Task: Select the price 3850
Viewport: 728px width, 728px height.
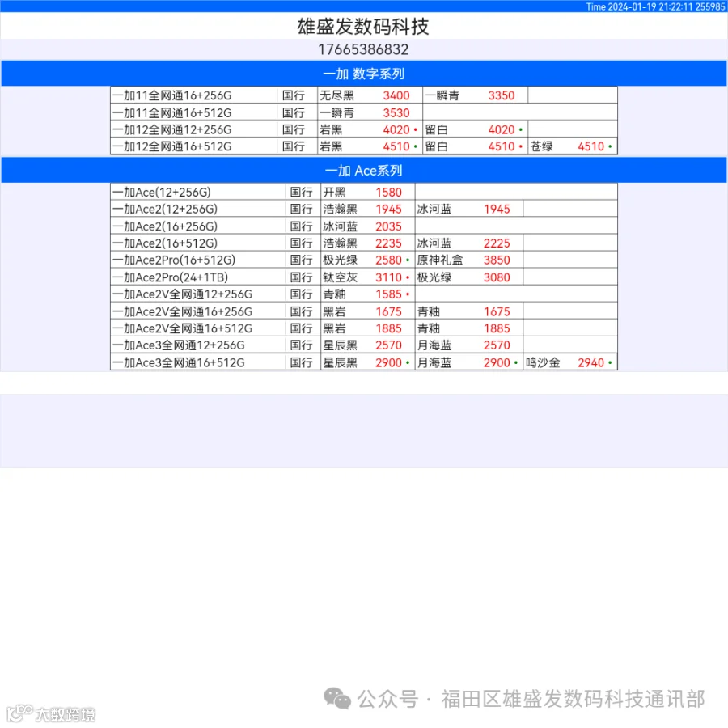Action: pyautogui.click(x=497, y=260)
